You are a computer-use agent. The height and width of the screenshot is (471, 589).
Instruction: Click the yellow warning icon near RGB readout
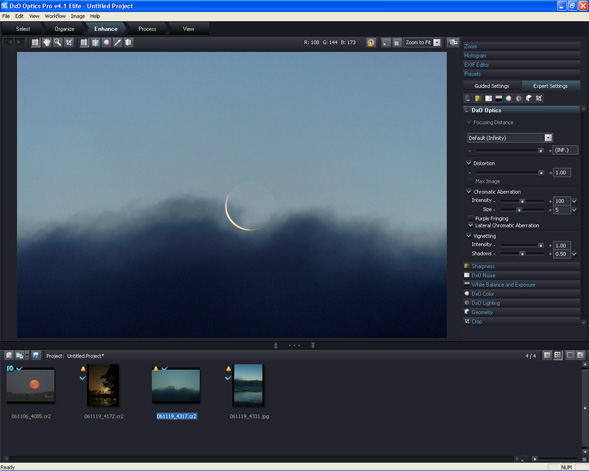pyautogui.click(x=371, y=42)
